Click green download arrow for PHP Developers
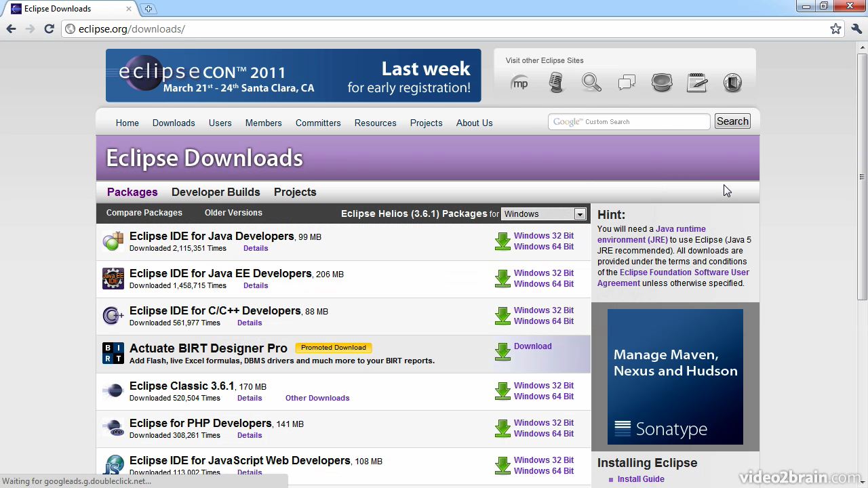 point(502,428)
